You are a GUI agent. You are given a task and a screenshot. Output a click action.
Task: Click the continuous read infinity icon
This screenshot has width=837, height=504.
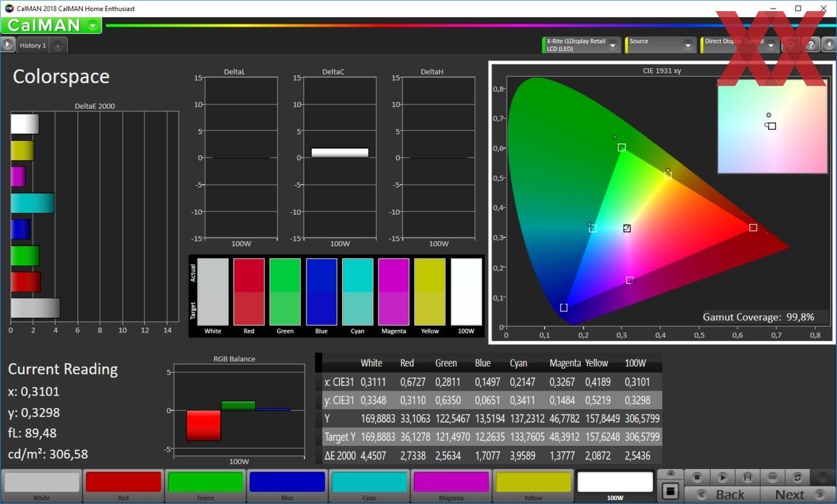pos(772,477)
